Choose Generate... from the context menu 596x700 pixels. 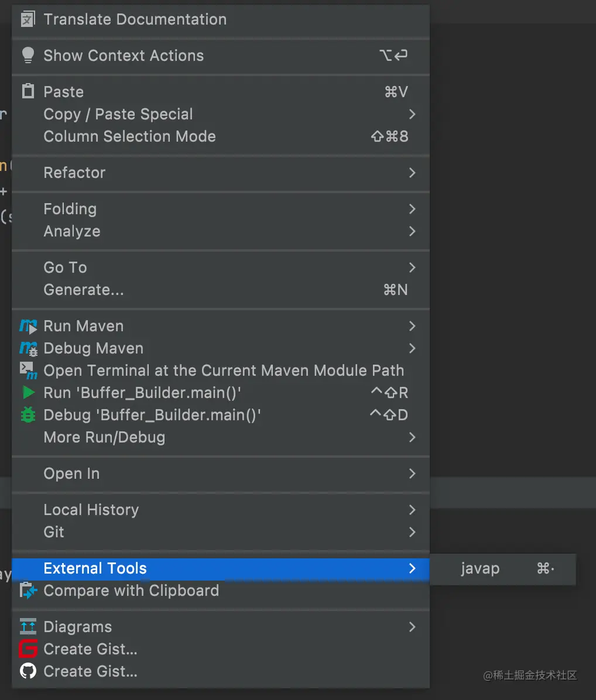[x=84, y=290]
